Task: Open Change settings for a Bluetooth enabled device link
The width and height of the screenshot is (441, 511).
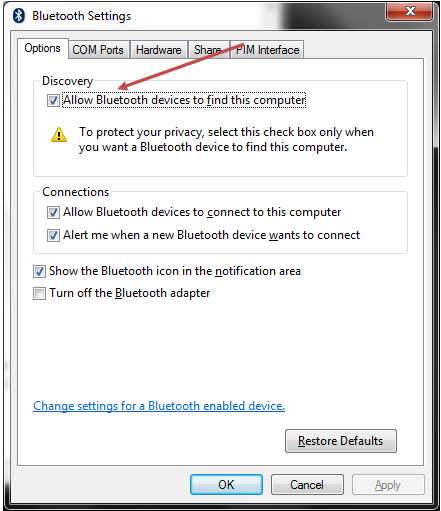Action: point(159,406)
